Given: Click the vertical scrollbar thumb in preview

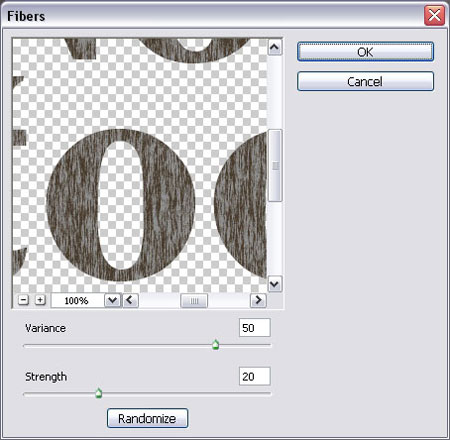Looking at the screenshot, I should pos(275,166).
